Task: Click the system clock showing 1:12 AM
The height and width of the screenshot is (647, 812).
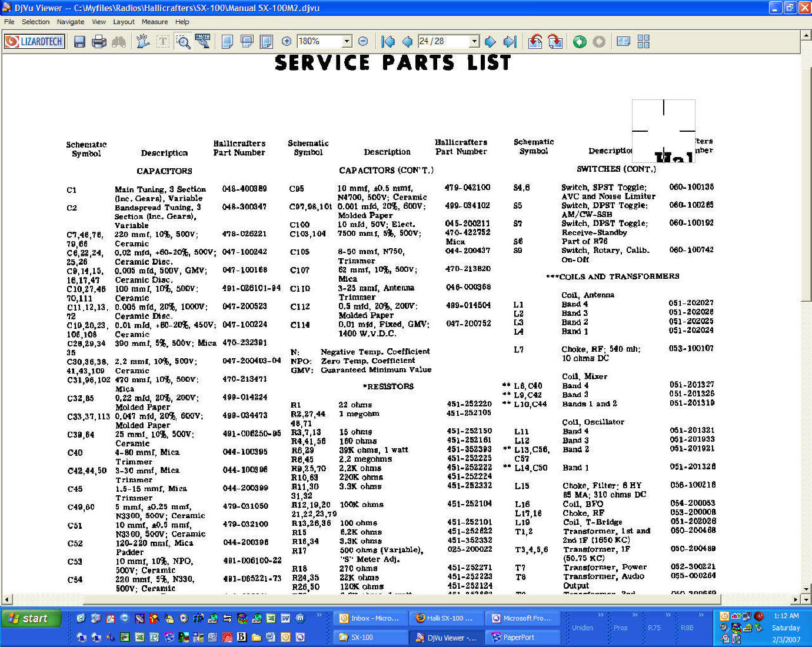Action: coord(786,616)
